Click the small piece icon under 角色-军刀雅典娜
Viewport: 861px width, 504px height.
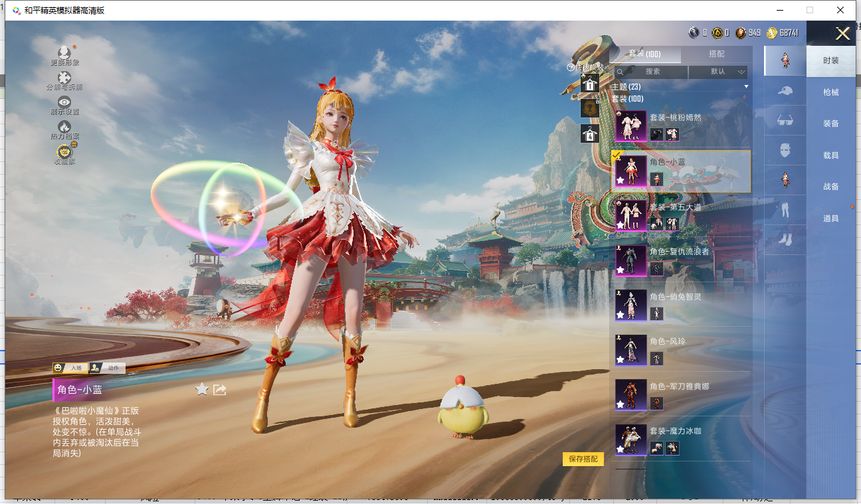pos(656,403)
